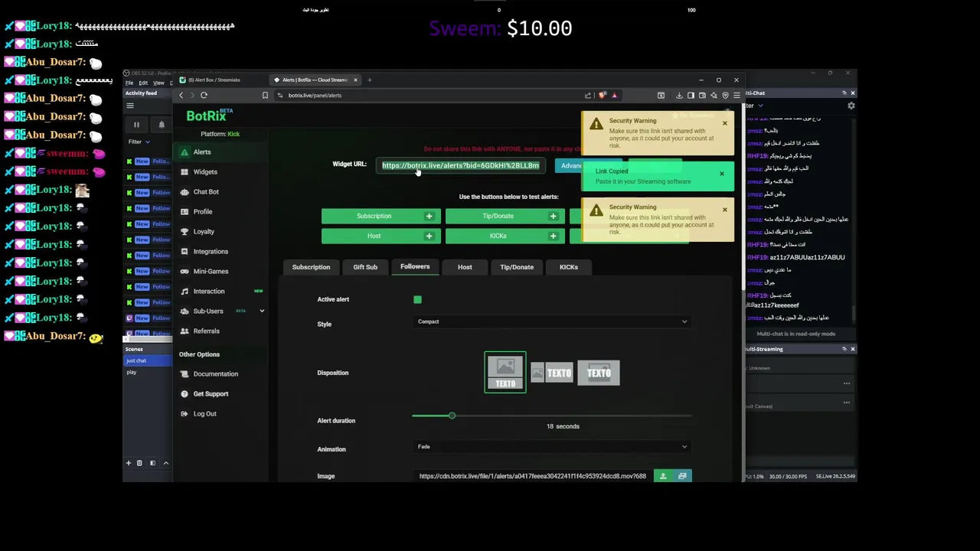Open Get Support under Other Options
The width and height of the screenshot is (980, 551).
[220, 394]
